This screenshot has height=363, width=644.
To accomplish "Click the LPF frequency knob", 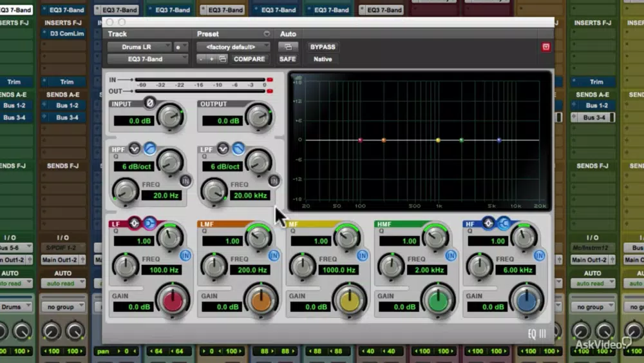I will (x=214, y=191).
